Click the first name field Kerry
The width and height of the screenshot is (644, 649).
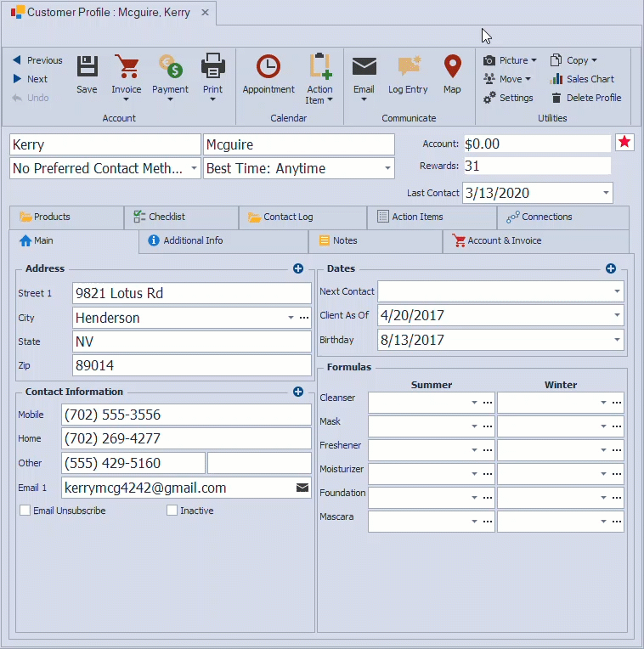tap(105, 144)
